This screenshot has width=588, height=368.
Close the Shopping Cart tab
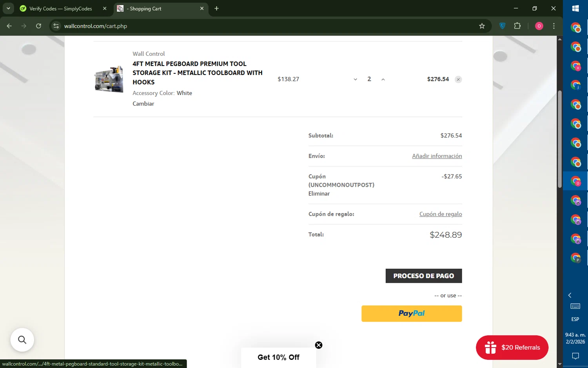coord(202,8)
